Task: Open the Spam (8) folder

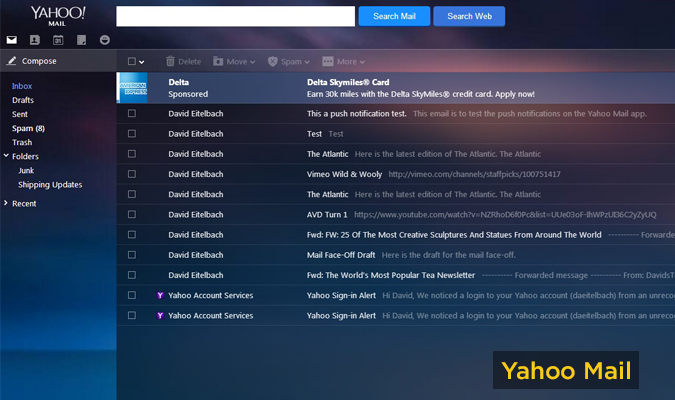Action: pos(28,128)
